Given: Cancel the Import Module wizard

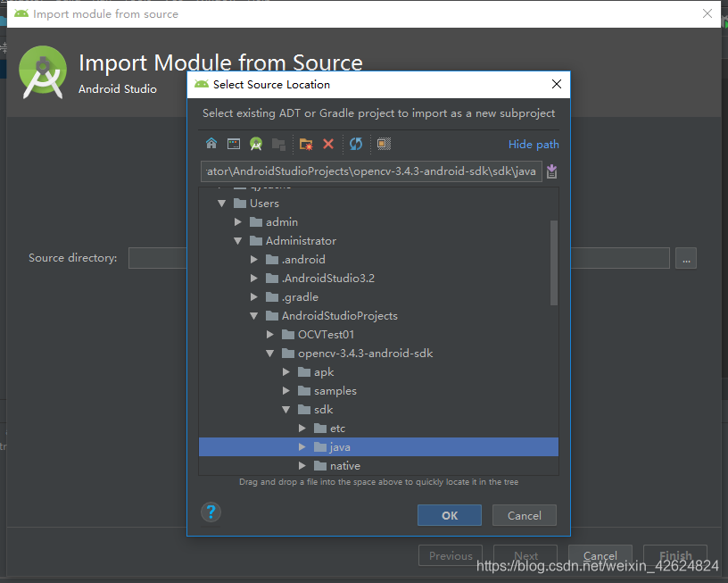Looking at the screenshot, I should [600, 555].
